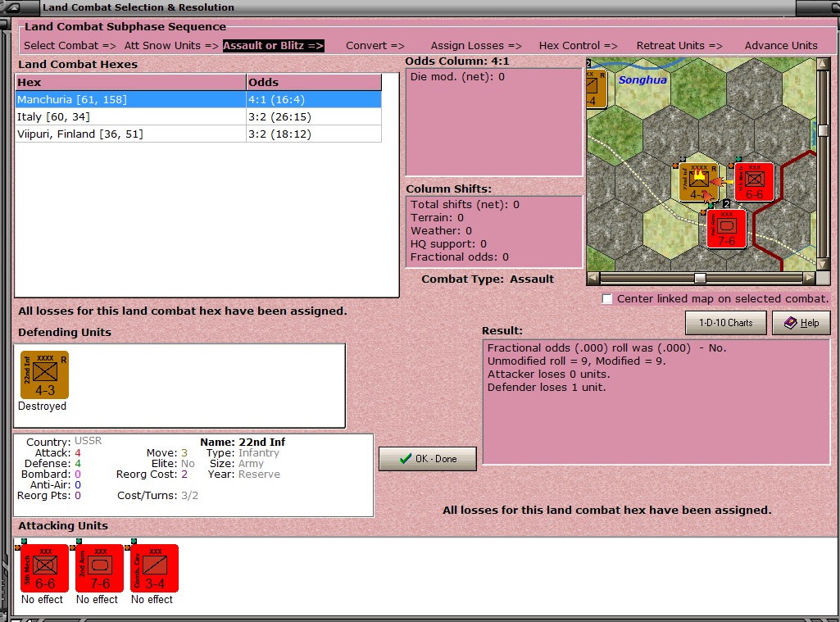Click the Combat Type: Assault label

pyautogui.click(x=488, y=279)
